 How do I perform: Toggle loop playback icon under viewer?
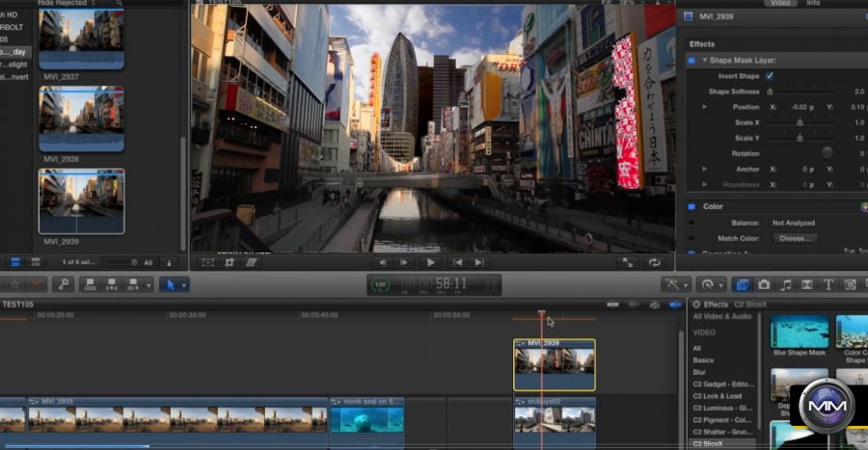click(x=656, y=262)
